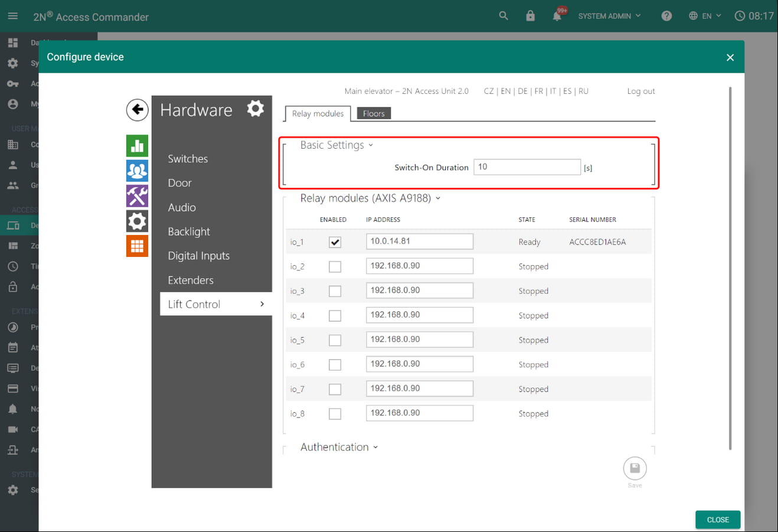Click the back arrow button
Viewport: 778px width, 532px height.
coord(137,109)
